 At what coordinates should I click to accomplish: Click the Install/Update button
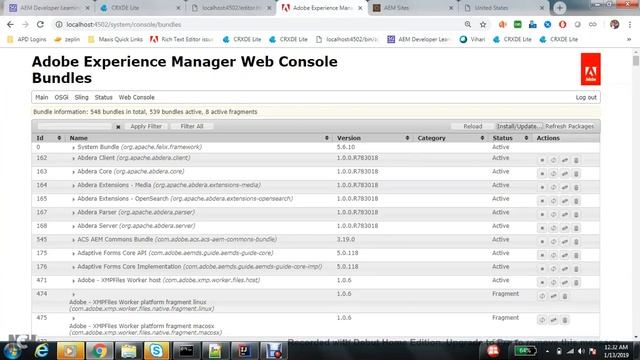click(x=518, y=127)
